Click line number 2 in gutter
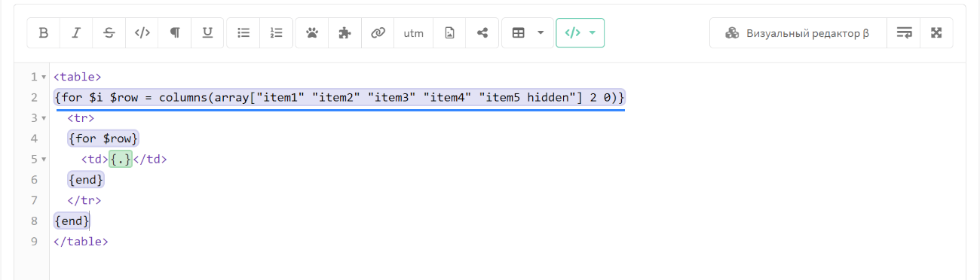 34,98
